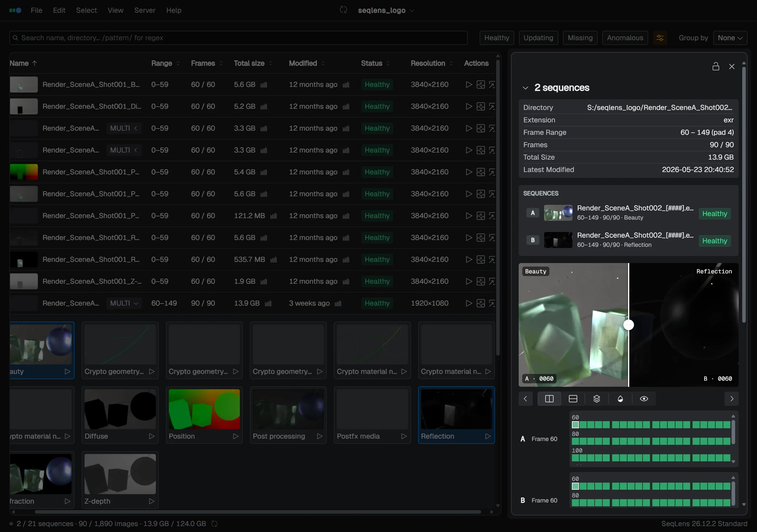
Task: Play the Position pass card
Action: pos(236,436)
